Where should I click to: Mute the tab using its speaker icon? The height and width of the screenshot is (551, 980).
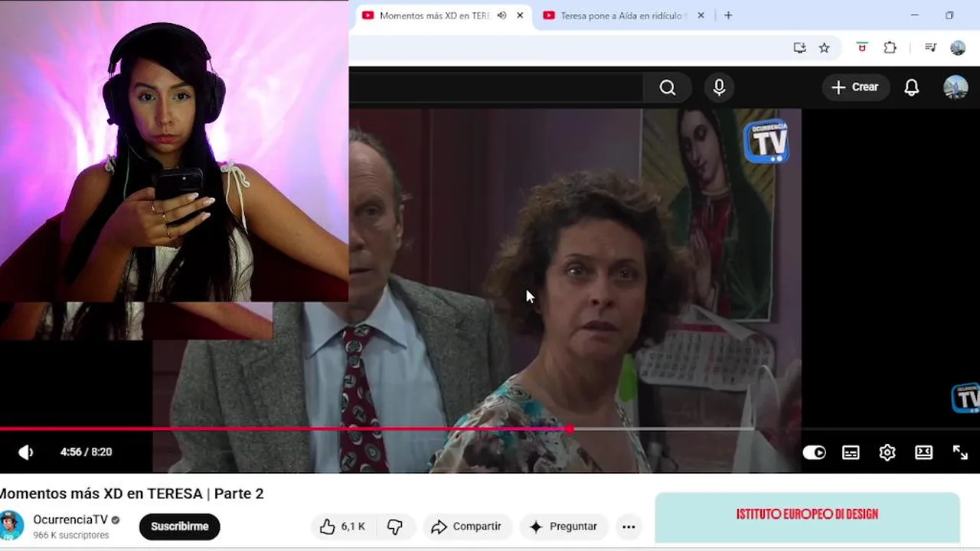pos(501,15)
